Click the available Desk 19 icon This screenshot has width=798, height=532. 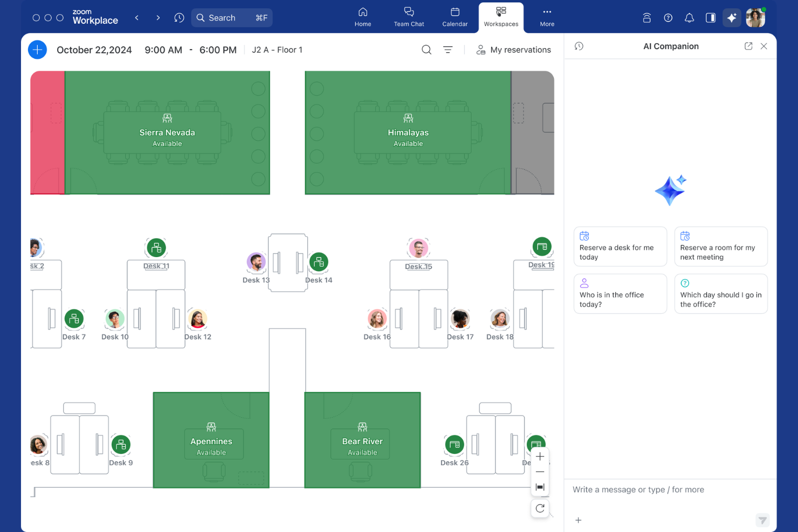point(542,247)
